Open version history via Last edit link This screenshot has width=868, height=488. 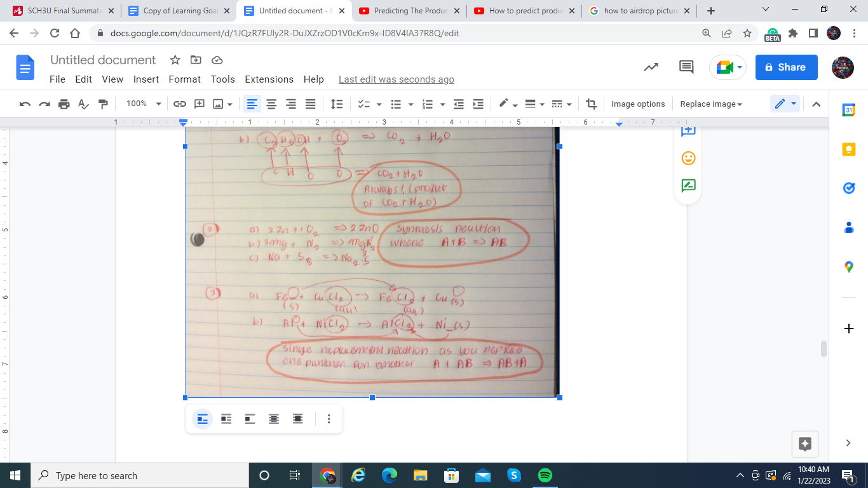(x=396, y=79)
